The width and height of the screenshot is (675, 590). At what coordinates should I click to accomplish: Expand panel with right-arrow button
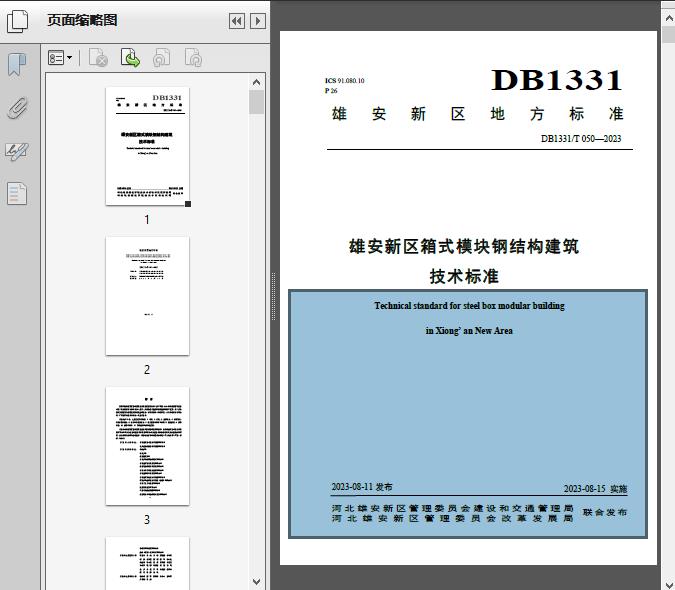(x=258, y=21)
